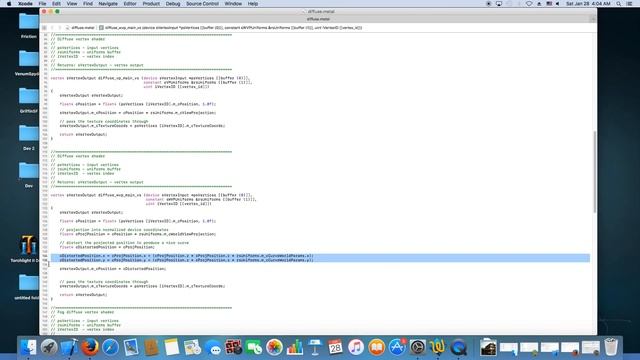This screenshot has height=360, width=640.
Task: Open System Preferences from the dock
Action: pos(418,347)
